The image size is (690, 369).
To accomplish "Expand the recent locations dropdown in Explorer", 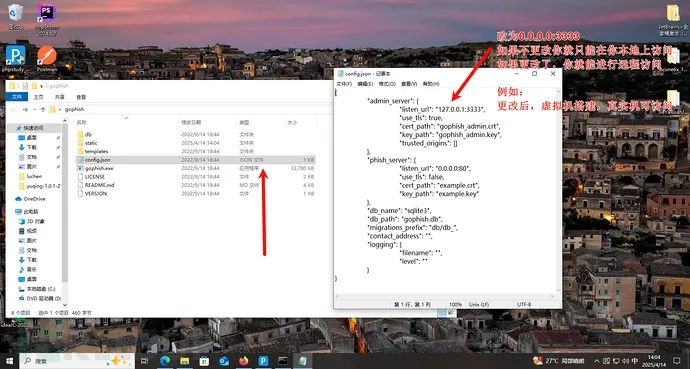I will 34,109.
